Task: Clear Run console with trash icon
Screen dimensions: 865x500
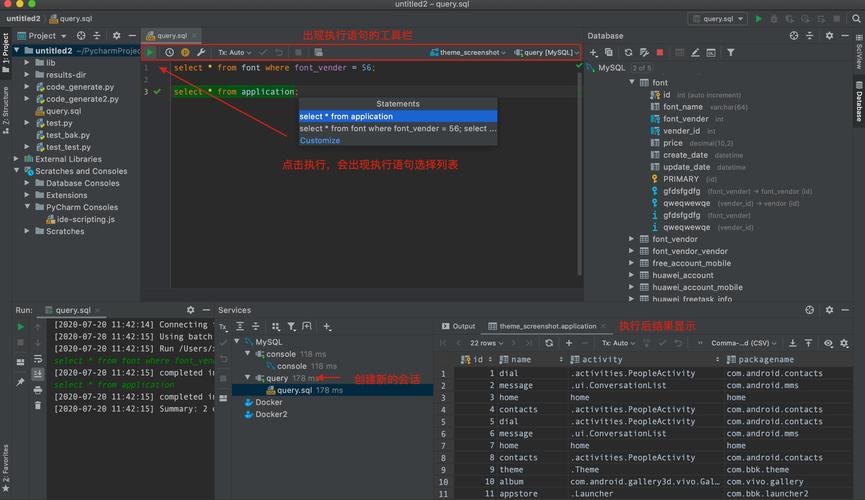Action: tap(38, 406)
